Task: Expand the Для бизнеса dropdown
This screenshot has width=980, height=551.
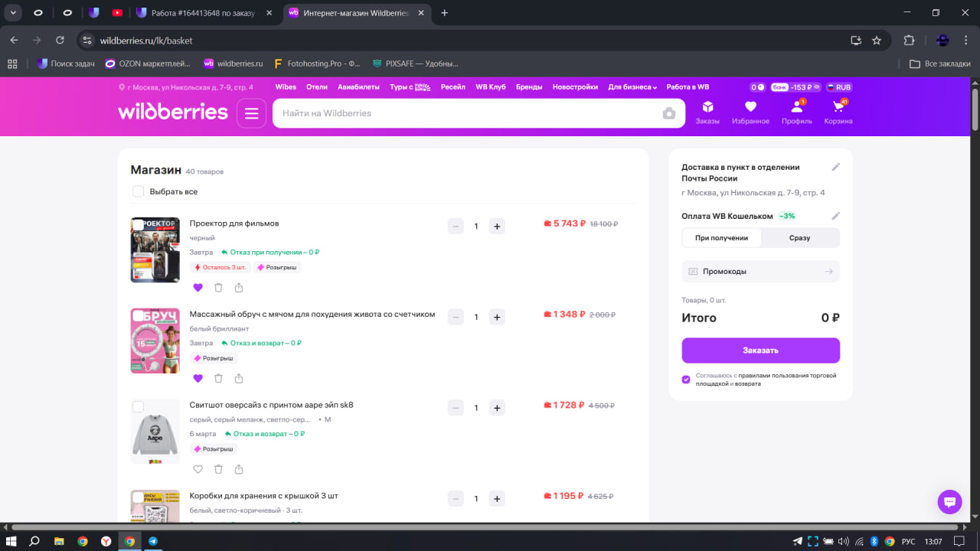Action: (x=632, y=87)
